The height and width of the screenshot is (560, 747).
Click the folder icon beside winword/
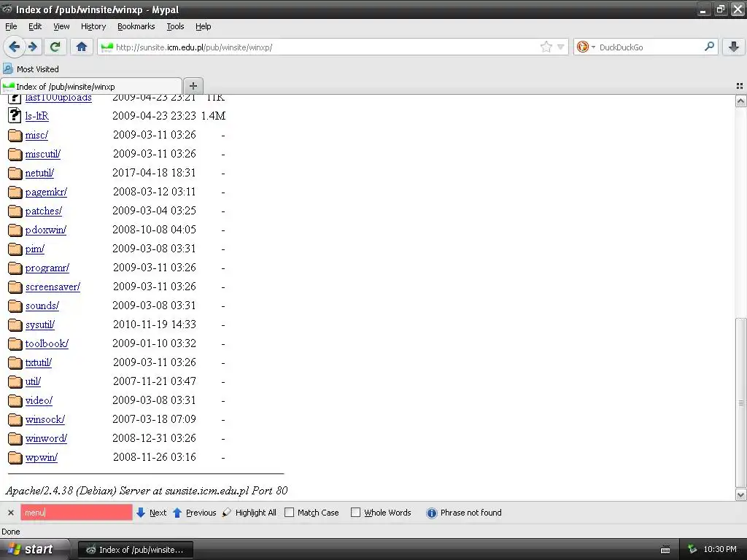pos(15,438)
